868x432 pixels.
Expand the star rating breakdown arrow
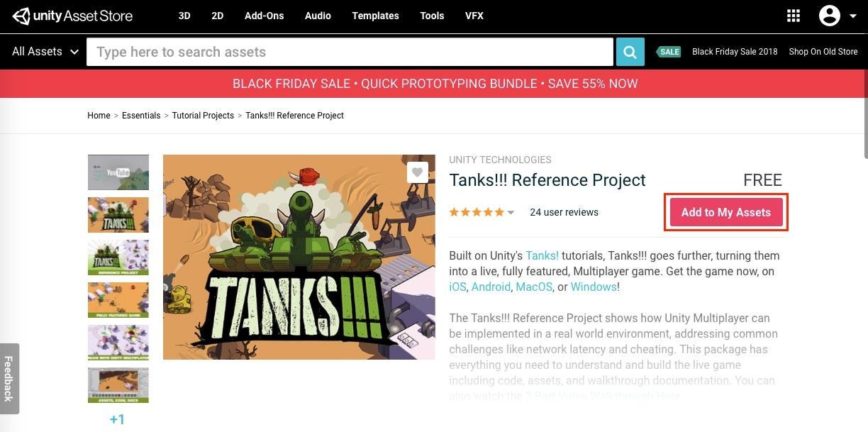(x=511, y=212)
